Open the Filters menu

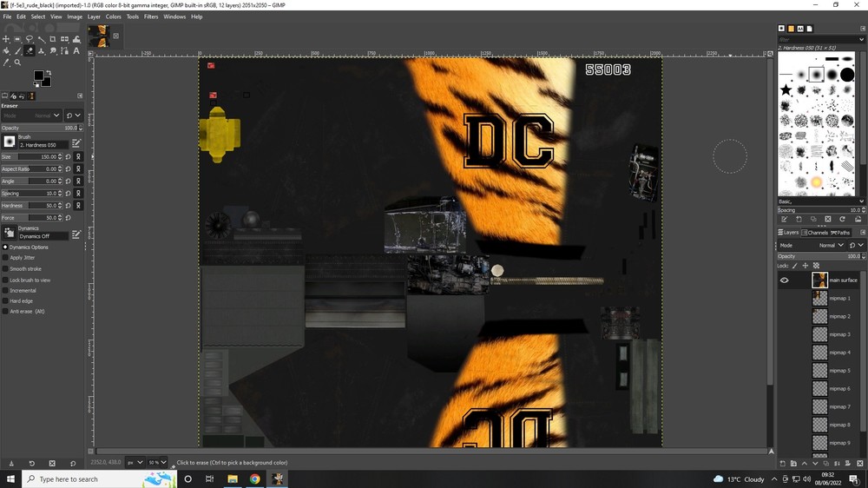(151, 16)
